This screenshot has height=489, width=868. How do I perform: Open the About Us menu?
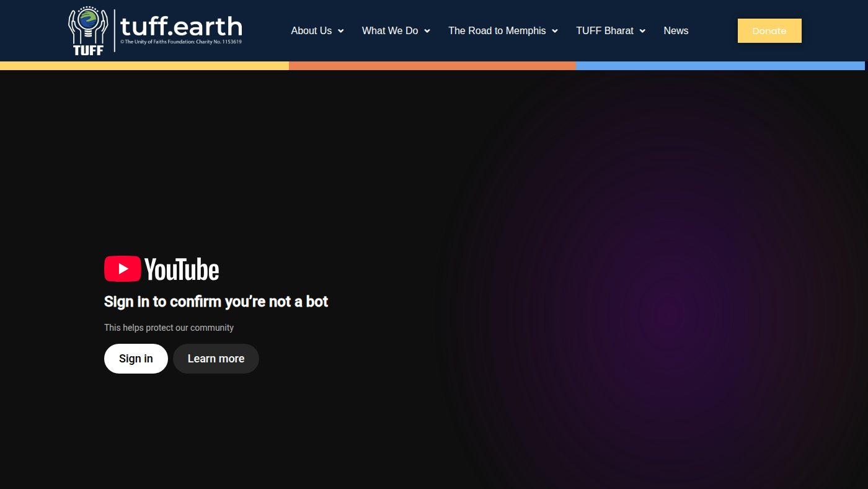(x=311, y=30)
